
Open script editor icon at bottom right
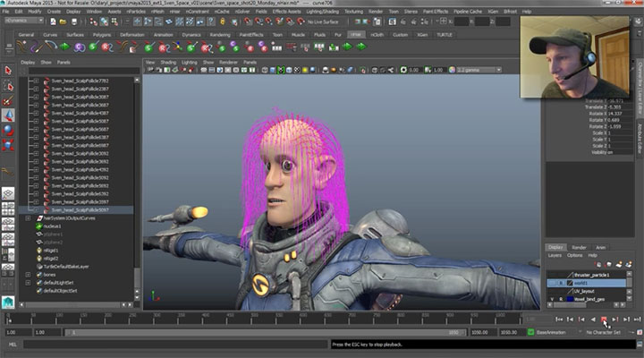click(x=639, y=345)
